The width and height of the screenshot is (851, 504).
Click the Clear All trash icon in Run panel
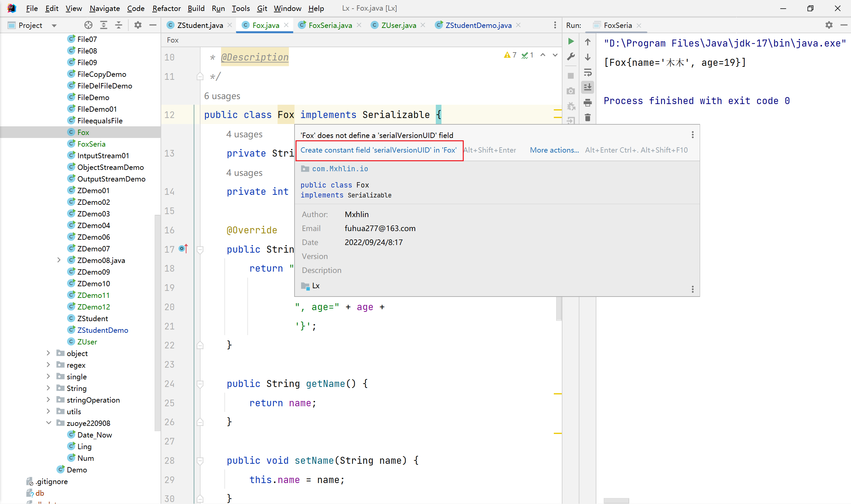tap(587, 118)
